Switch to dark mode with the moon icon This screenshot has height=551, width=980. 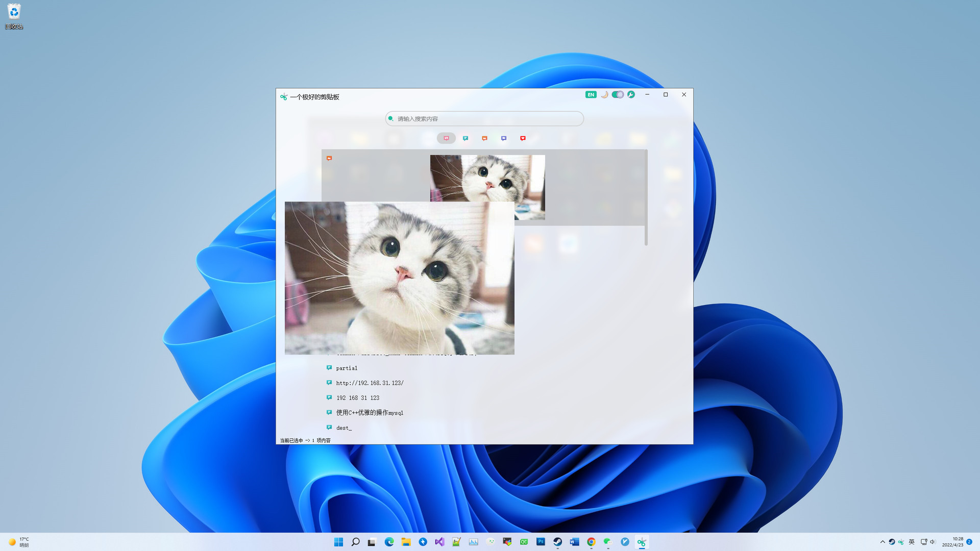pyautogui.click(x=604, y=94)
